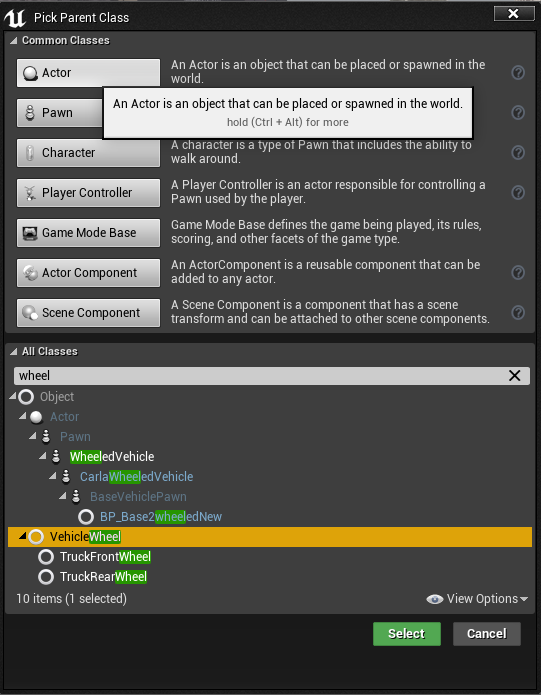The image size is (541, 695).
Task: Collapse the Common Classes section
Action: click(x=13, y=41)
